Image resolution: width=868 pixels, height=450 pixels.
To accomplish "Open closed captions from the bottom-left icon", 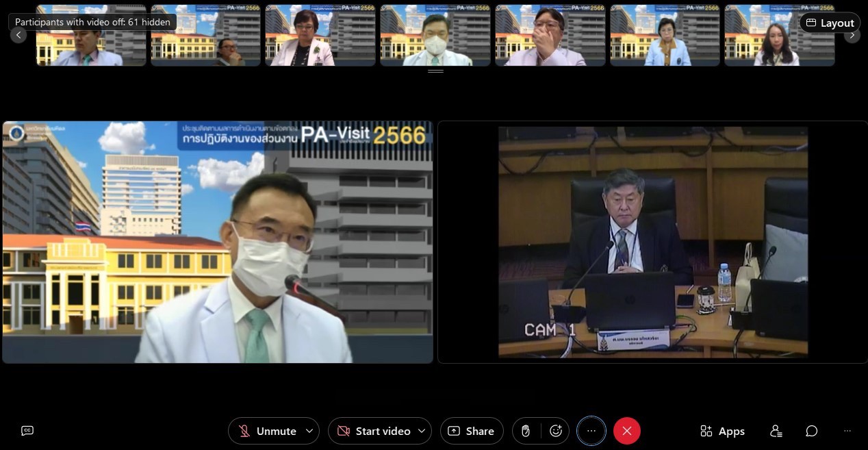I will [x=27, y=431].
